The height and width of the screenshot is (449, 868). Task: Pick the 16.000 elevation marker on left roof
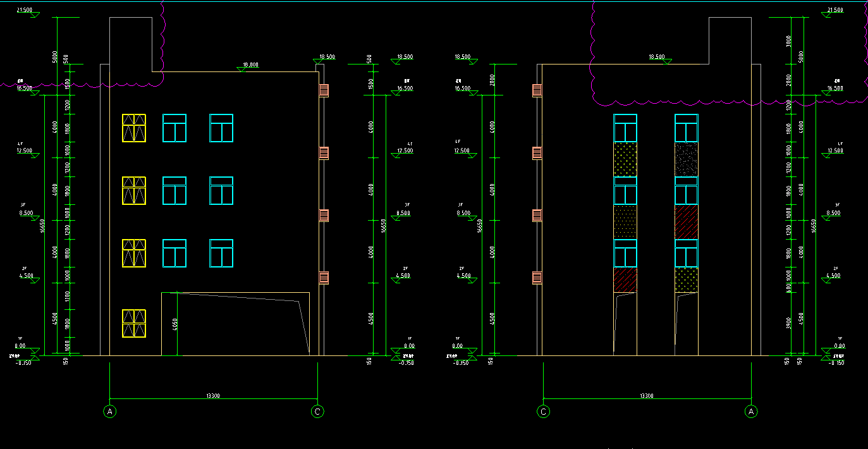250,65
